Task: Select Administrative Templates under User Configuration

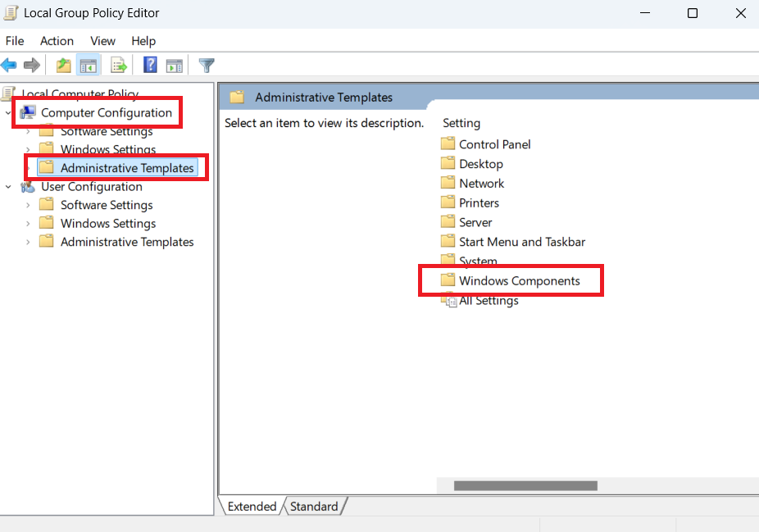Action: pyautogui.click(x=127, y=242)
